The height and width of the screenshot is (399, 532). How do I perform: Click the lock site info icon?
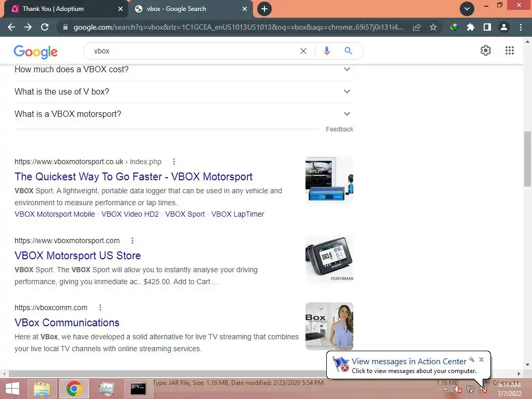pyautogui.click(x=65, y=27)
